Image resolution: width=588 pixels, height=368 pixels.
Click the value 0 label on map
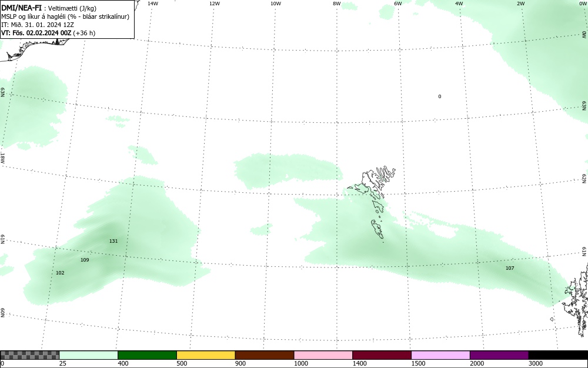pyautogui.click(x=440, y=96)
